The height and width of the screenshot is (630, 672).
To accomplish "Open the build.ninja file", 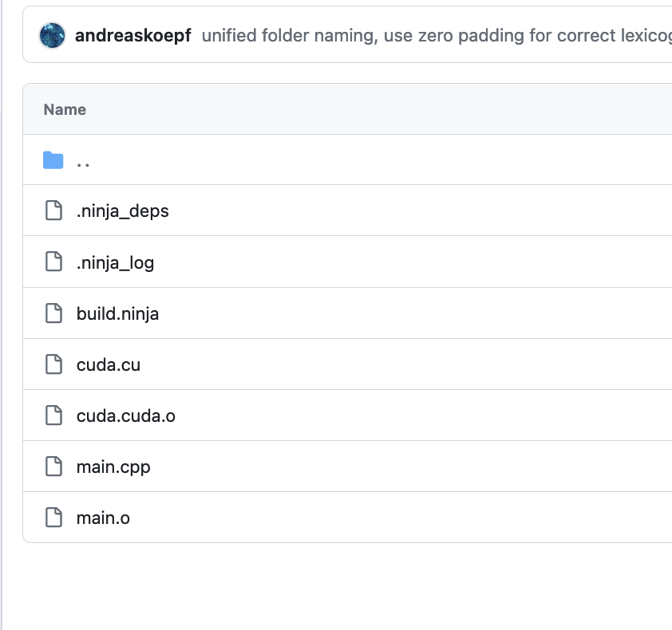I will (117, 313).
